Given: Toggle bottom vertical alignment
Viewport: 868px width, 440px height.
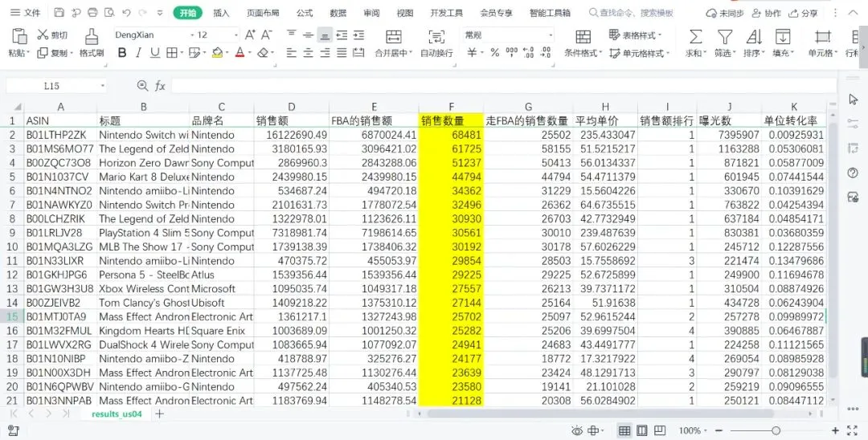Looking at the screenshot, I should [x=325, y=35].
